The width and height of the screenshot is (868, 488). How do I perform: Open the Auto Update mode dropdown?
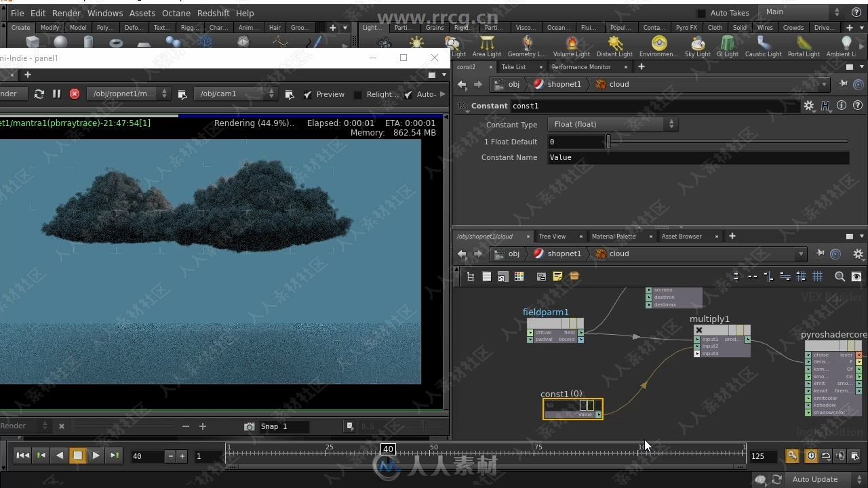(826, 479)
